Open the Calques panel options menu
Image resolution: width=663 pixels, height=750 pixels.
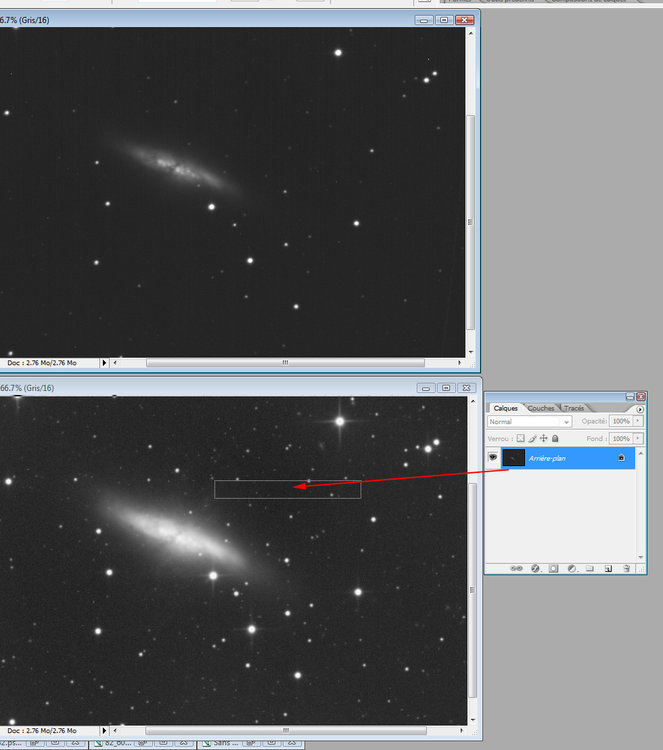pyautogui.click(x=640, y=409)
